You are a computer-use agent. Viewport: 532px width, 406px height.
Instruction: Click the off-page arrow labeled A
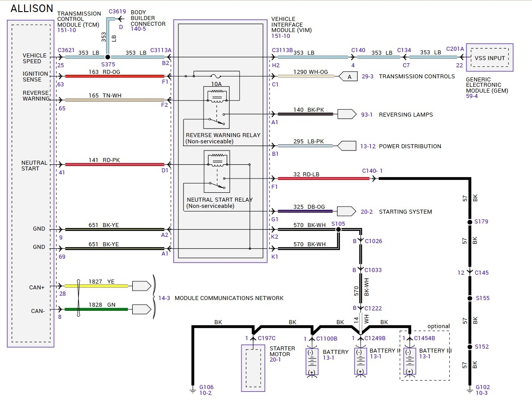(348, 77)
